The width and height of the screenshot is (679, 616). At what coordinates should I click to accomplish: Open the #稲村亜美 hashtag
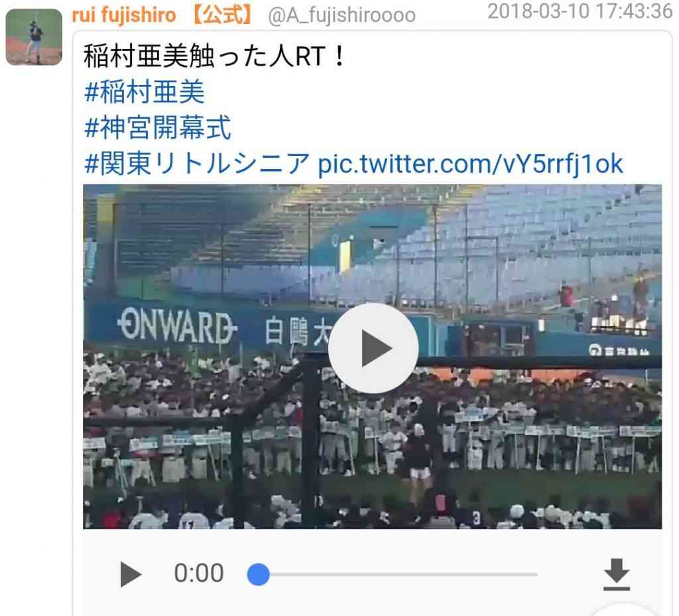point(144,92)
